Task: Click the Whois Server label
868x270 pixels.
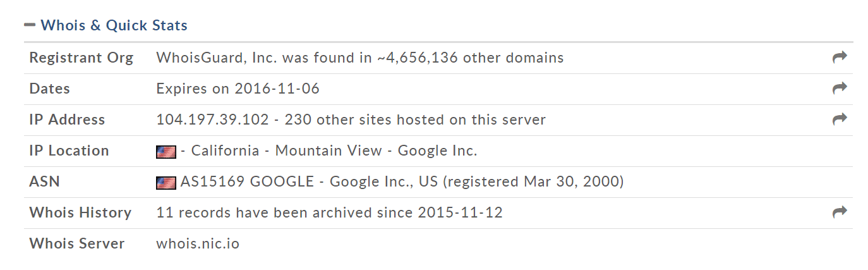Action: click(x=77, y=244)
